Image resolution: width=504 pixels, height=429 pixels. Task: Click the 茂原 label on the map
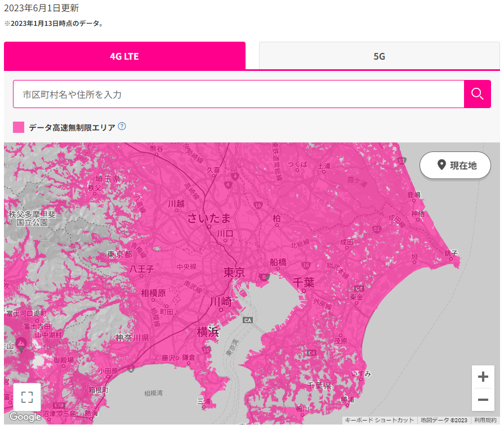[x=341, y=341]
